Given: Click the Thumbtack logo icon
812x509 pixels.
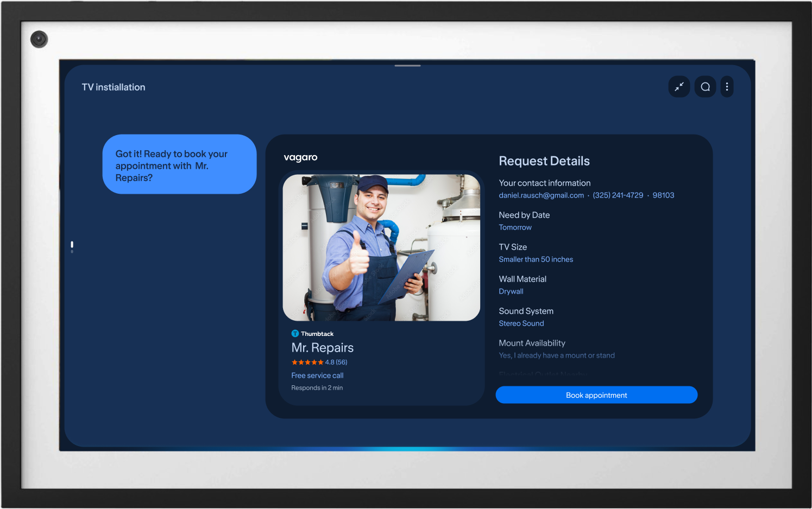Looking at the screenshot, I should tap(295, 334).
